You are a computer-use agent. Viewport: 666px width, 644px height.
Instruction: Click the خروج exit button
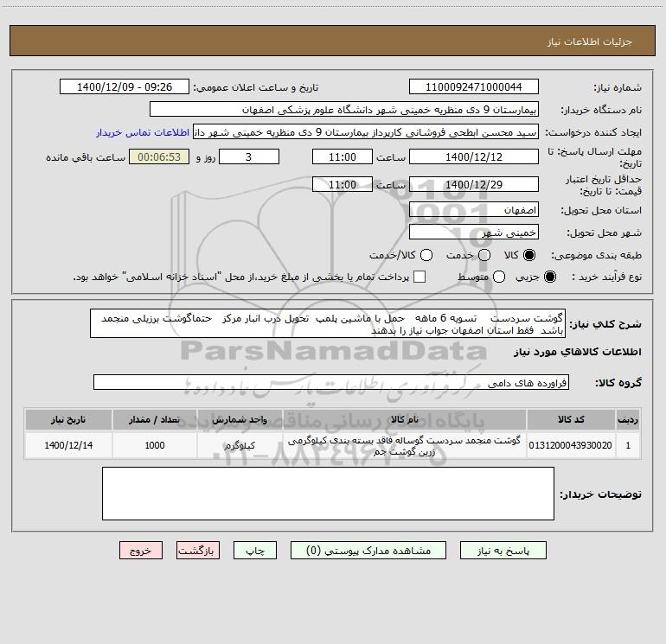(141, 551)
